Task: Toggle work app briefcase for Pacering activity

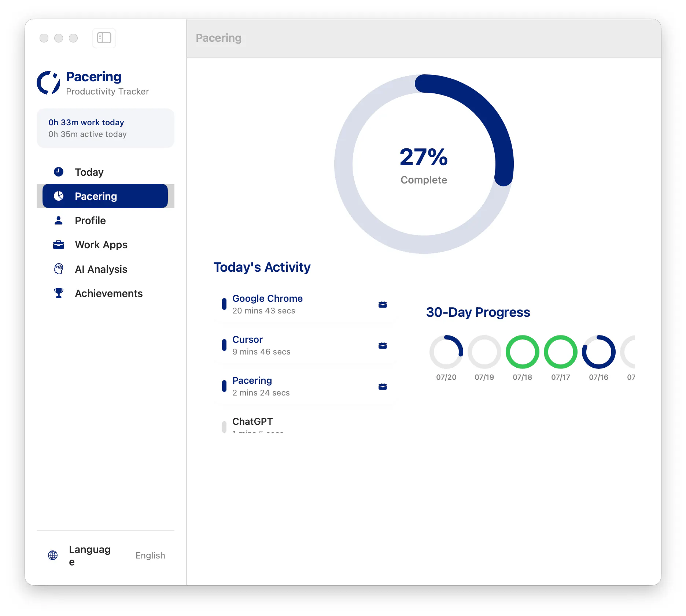Action: pyautogui.click(x=383, y=386)
